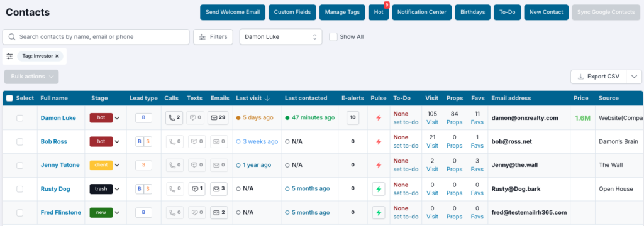Click Sync Google Contacts
This screenshot has width=644, height=226.
[x=606, y=13]
